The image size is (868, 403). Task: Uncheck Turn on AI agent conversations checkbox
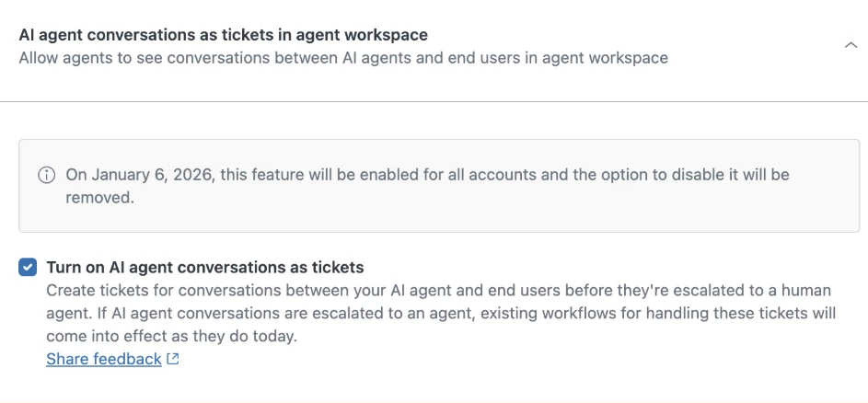click(28, 268)
